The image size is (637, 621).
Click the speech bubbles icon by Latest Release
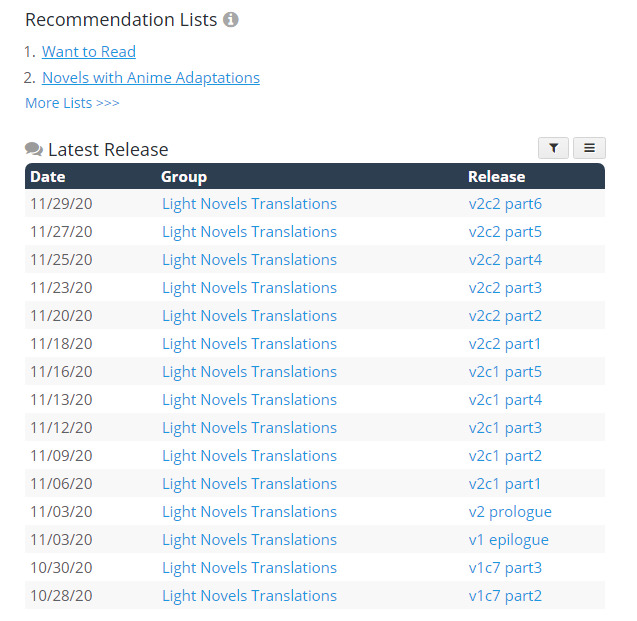34,150
